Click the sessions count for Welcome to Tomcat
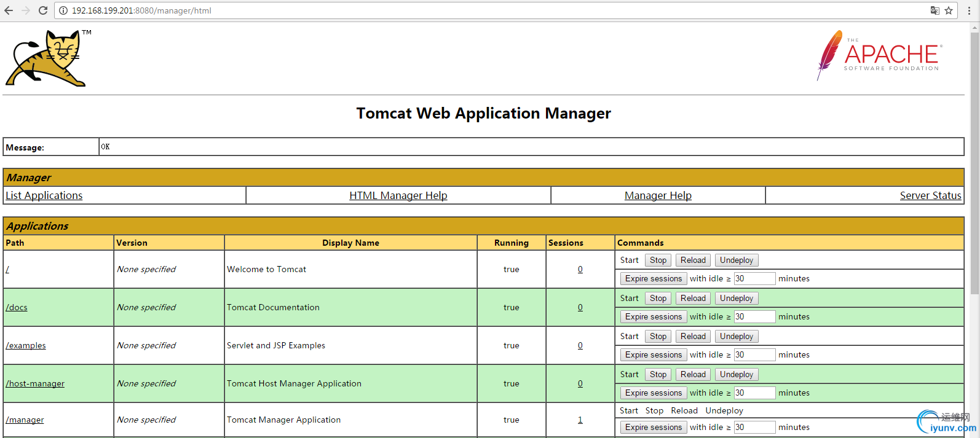 click(x=580, y=269)
